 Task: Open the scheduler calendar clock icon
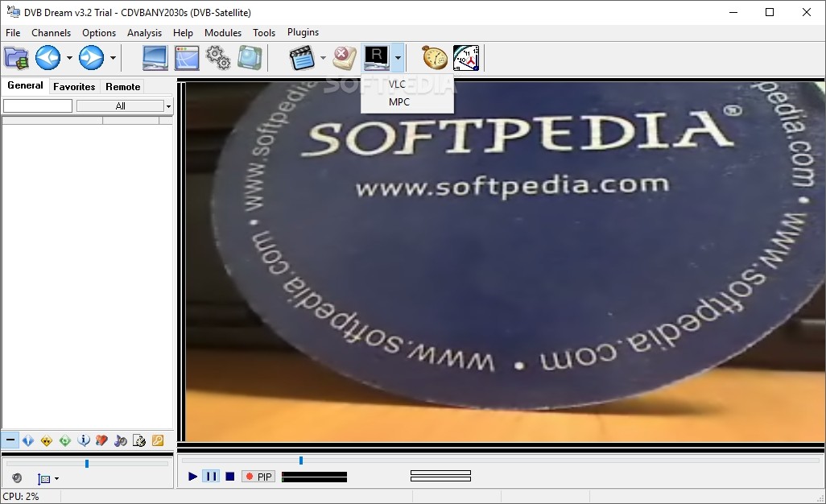click(466, 58)
